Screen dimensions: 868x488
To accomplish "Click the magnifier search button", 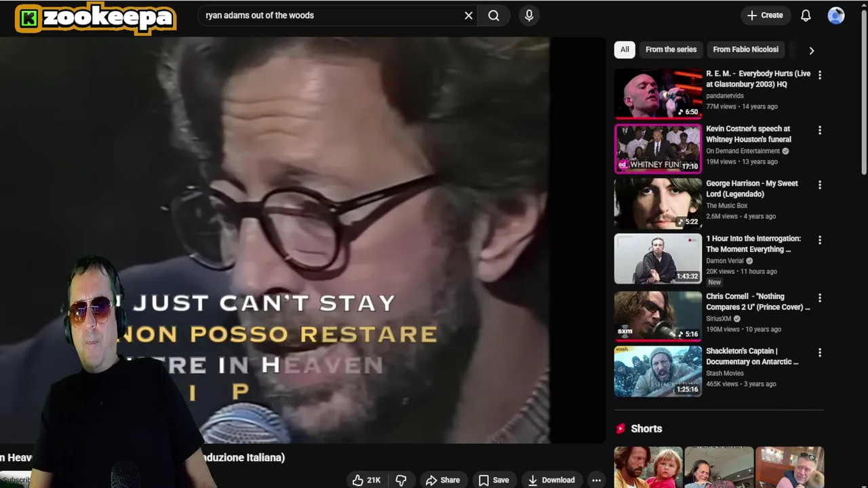I will tap(494, 16).
